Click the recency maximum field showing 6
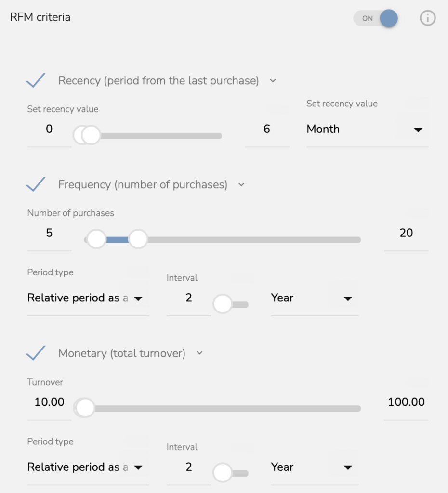The image size is (448, 493). coord(267,129)
